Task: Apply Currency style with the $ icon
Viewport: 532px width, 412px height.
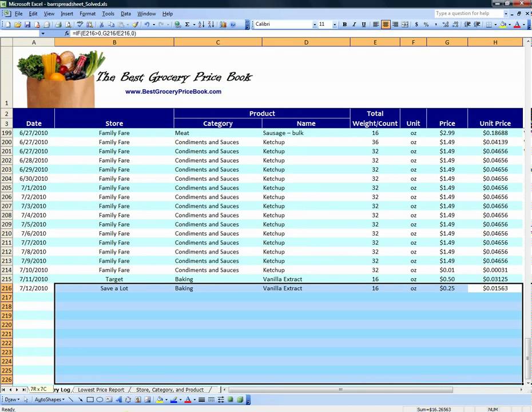Action: tap(416, 25)
